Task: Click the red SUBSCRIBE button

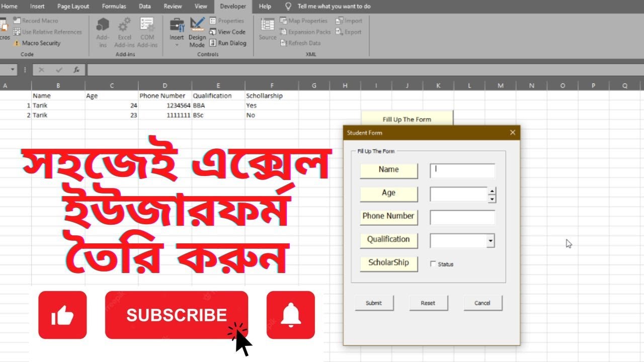Action: [x=177, y=315]
